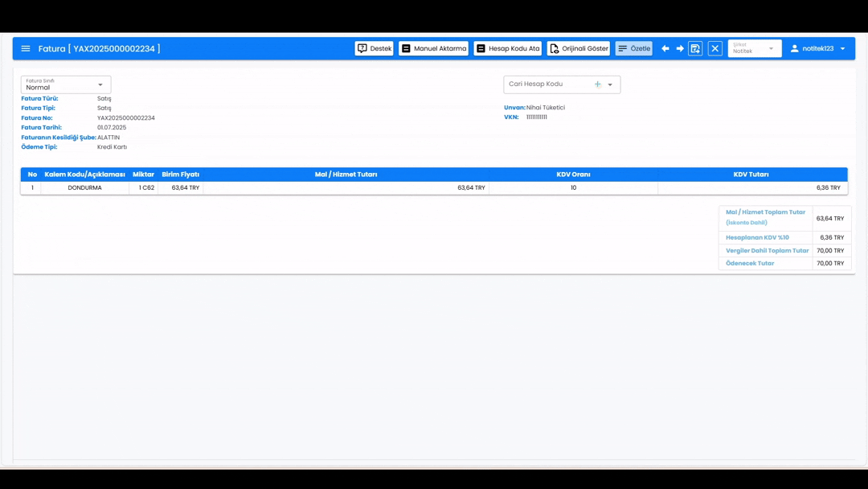Click the Birim Fiyatı column header
This screenshot has height=489, width=868.
point(180,175)
